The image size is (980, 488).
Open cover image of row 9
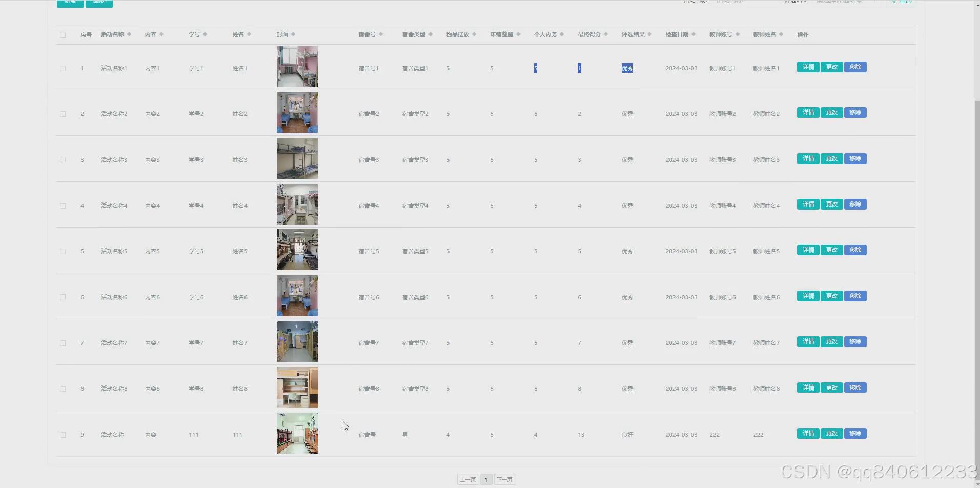297,433
